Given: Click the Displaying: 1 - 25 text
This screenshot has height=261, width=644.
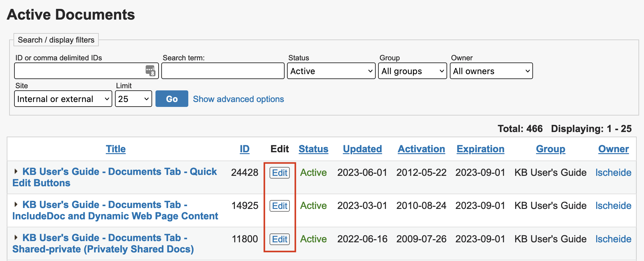Looking at the screenshot, I should tap(591, 129).
